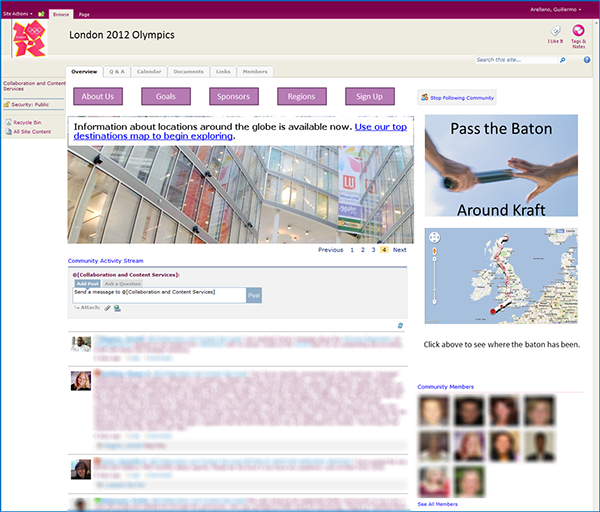Click the Stop Following Community people icon

pyautogui.click(x=424, y=97)
